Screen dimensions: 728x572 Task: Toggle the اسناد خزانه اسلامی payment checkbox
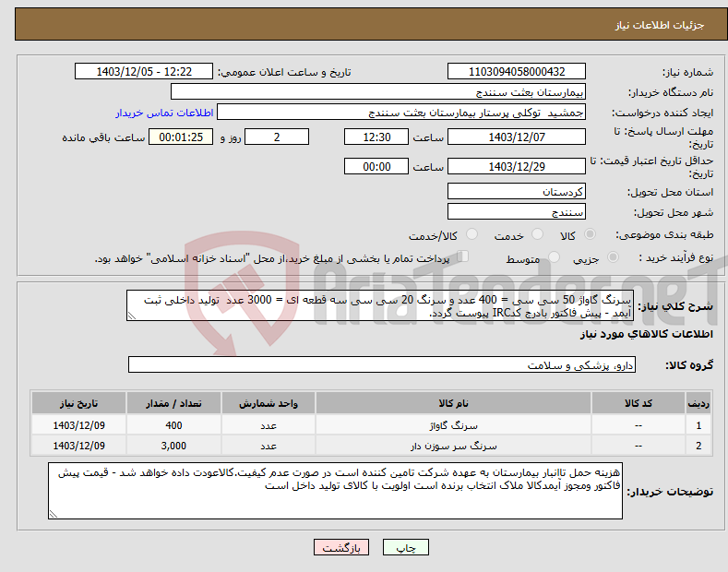coord(463,256)
